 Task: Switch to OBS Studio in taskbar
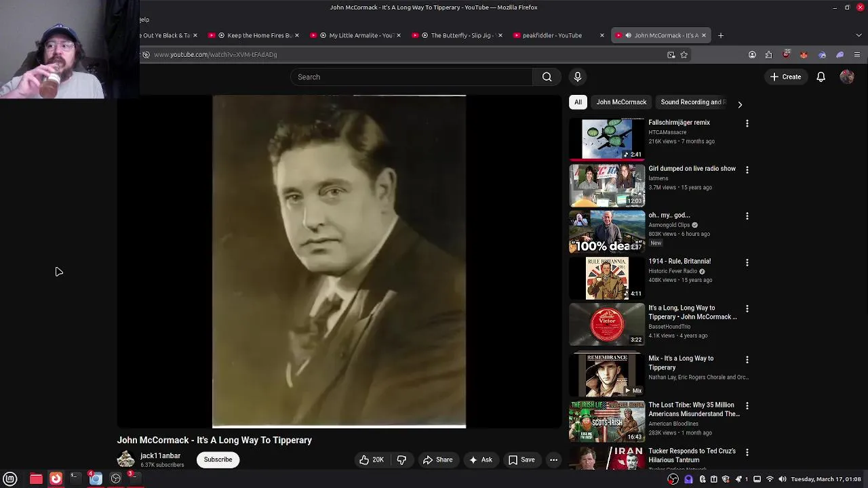click(x=116, y=479)
